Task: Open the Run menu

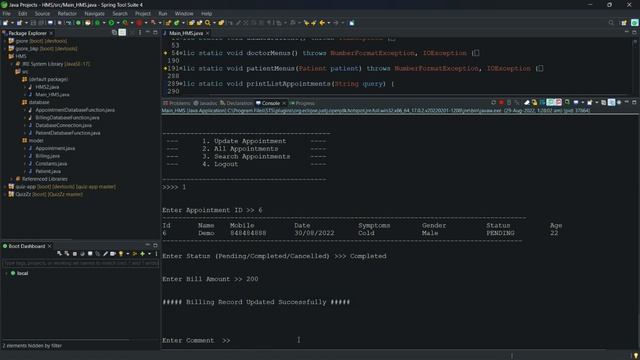Action: coord(162,13)
